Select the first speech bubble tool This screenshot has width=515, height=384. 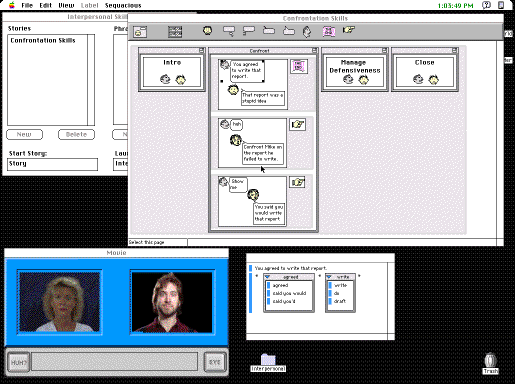click(x=229, y=31)
